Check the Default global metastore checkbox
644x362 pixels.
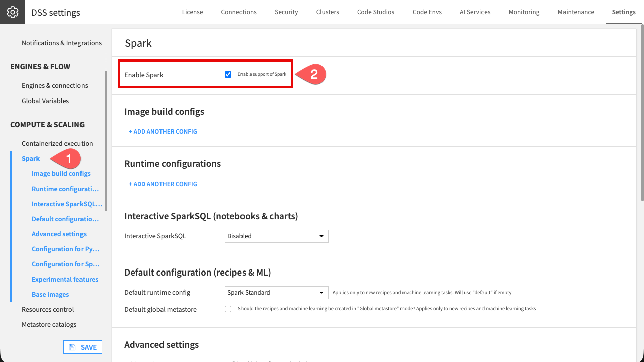[x=228, y=309]
